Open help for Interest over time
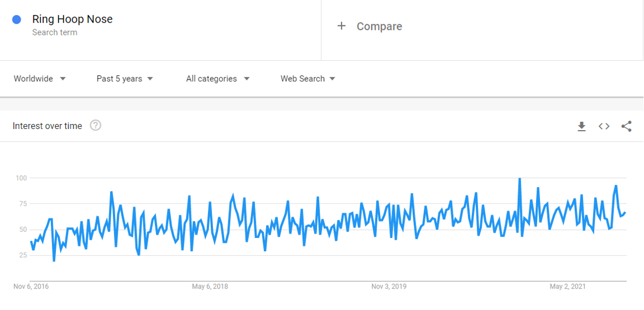Image resolution: width=644 pixels, height=310 pixels. (x=96, y=126)
